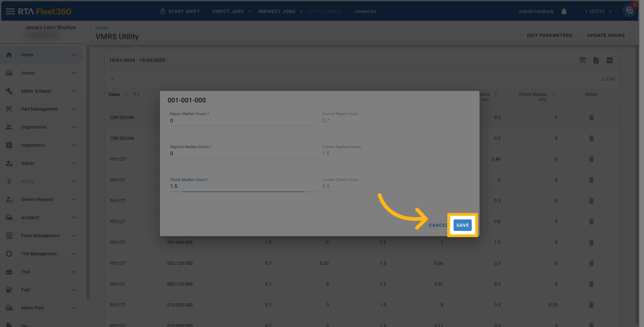
Task: Delete the first 2DR SEDAN row
Action: click(x=591, y=118)
